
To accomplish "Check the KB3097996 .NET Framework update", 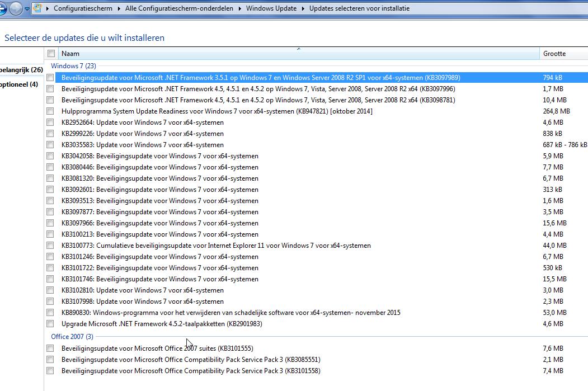I will [50, 89].
